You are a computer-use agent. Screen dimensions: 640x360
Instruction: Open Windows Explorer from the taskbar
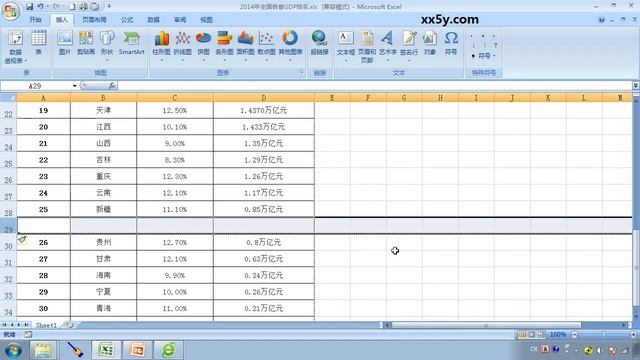click(43, 350)
